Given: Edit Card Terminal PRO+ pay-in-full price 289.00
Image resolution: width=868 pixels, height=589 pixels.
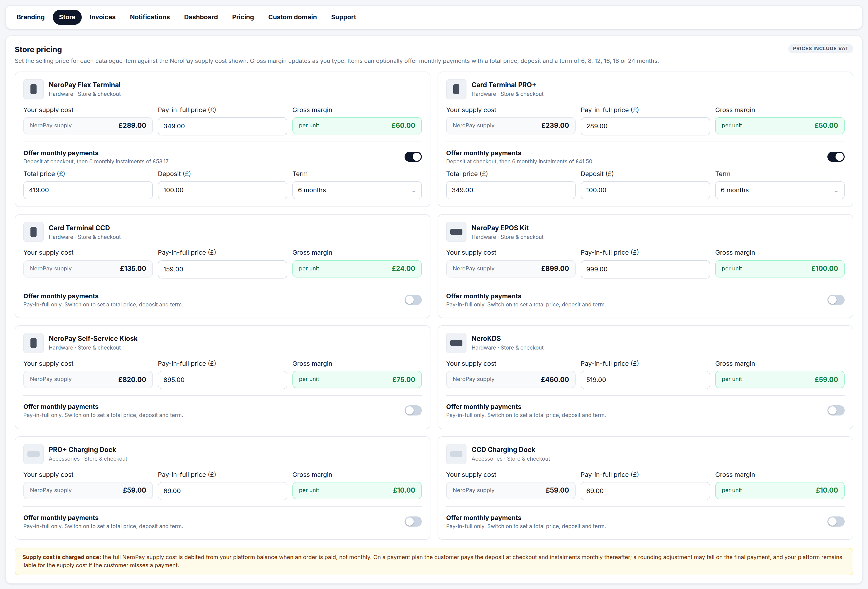Looking at the screenshot, I should point(645,126).
